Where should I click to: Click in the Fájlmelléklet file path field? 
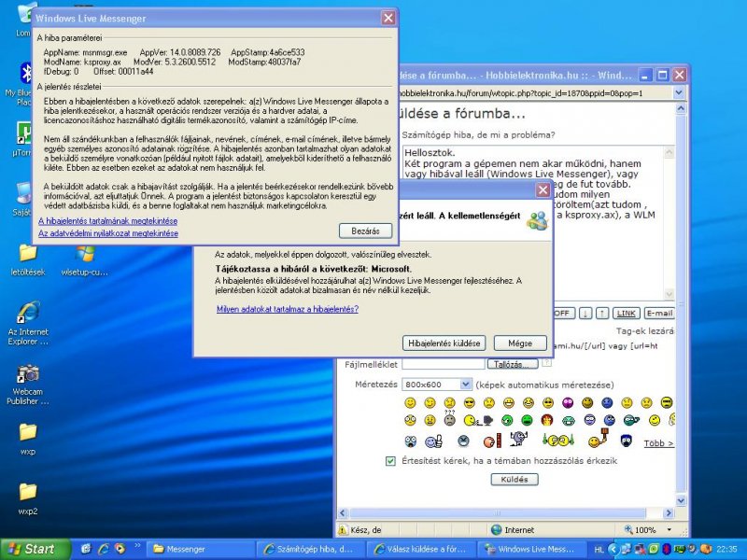(x=444, y=364)
